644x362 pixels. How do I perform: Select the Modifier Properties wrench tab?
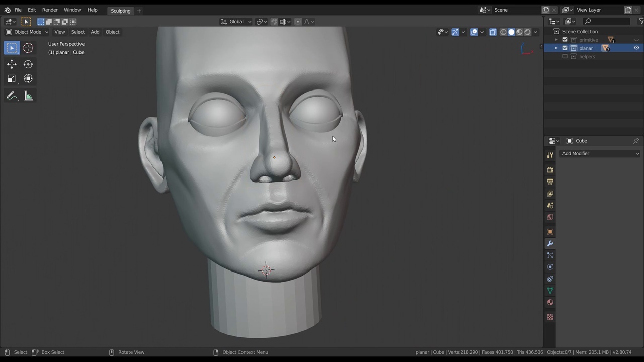coord(550,243)
